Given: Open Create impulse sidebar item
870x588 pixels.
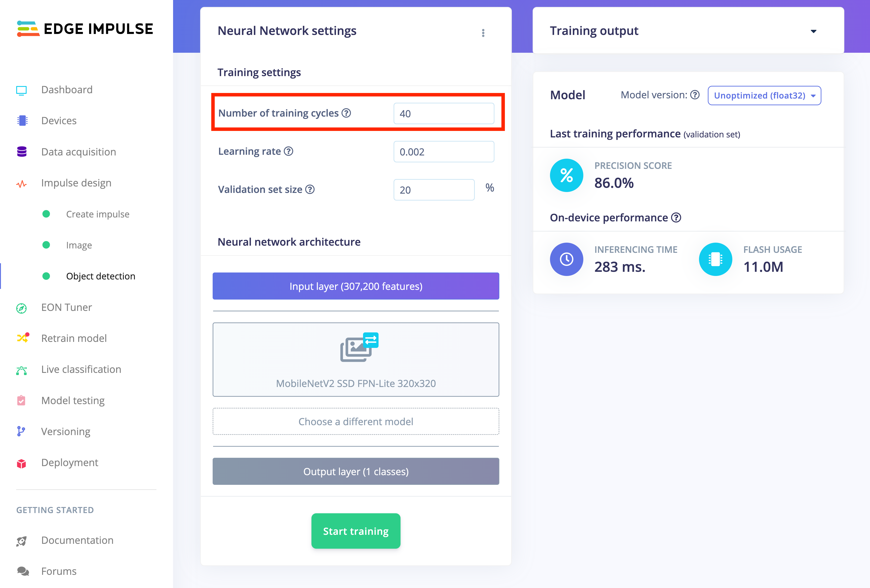Looking at the screenshot, I should [x=97, y=214].
